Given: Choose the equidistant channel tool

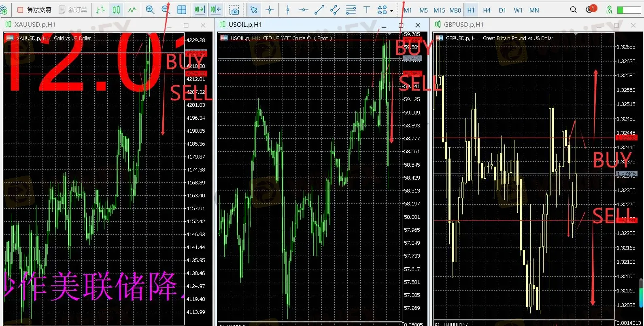Looking at the screenshot, I should coord(335,10).
